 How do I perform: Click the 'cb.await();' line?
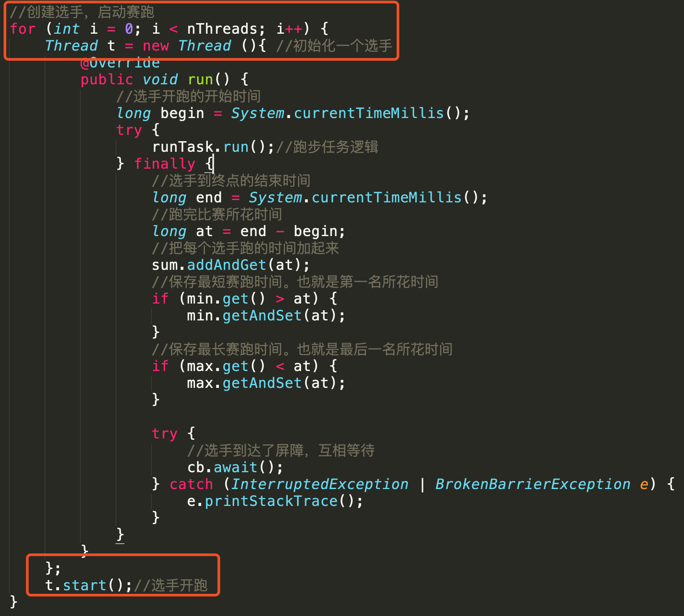click(235, 467)
